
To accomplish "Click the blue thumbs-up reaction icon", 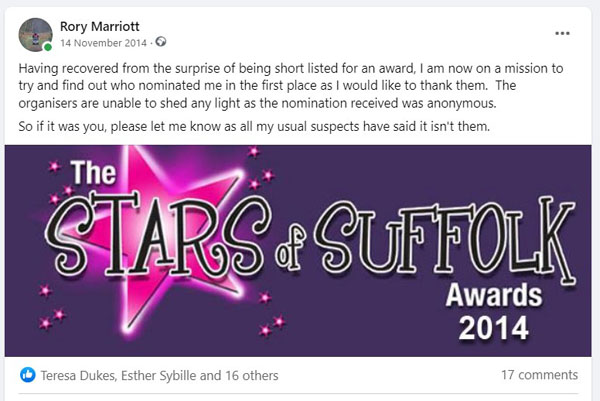I will (28, 376).
